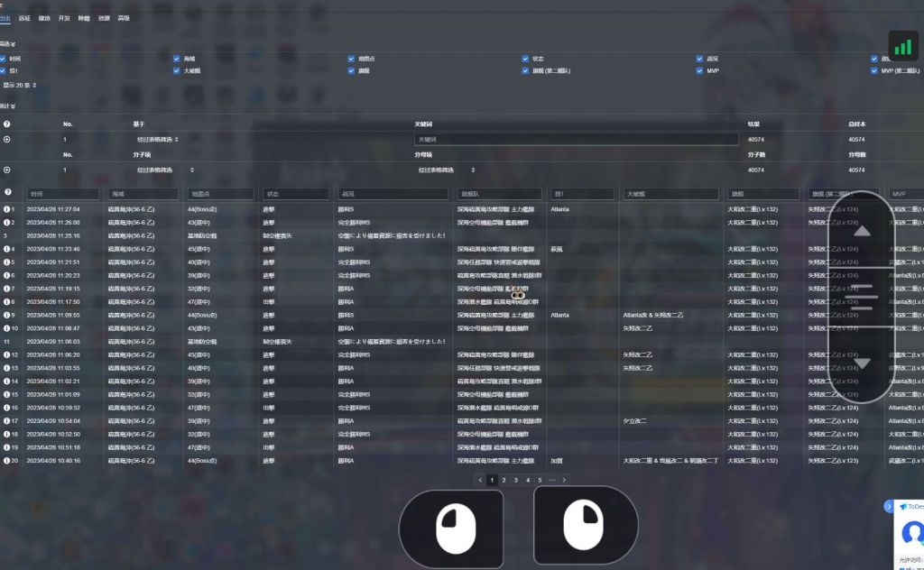Open the info icon for row 9

[x=6, y=315]
